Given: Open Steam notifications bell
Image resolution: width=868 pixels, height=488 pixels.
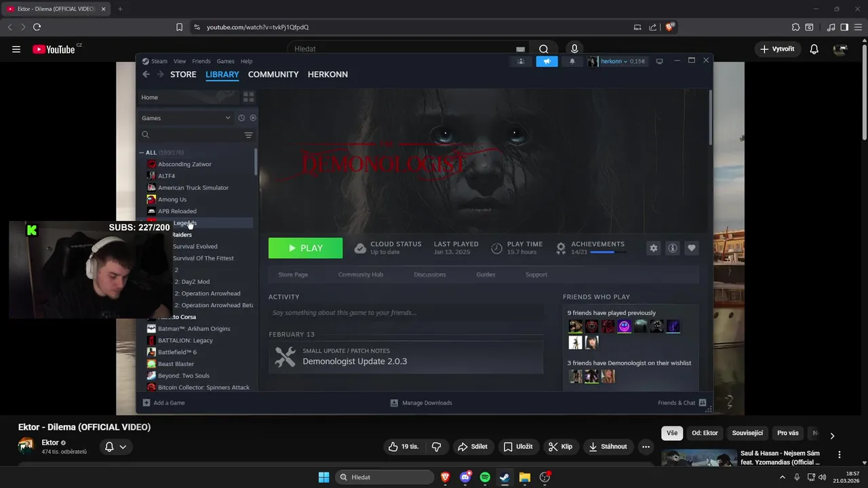Looking at the screenshot, I should pos(572,61).
